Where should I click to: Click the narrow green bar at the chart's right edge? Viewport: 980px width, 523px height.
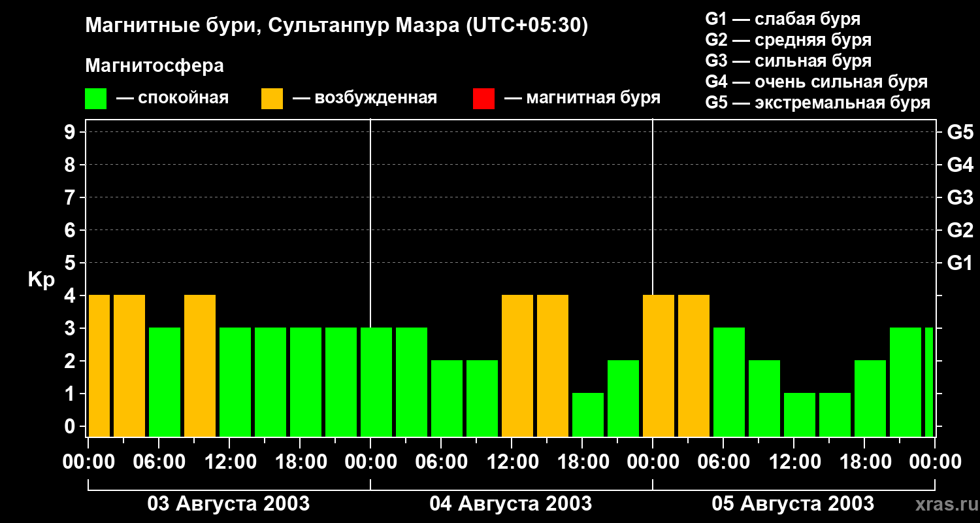point(929,382)
